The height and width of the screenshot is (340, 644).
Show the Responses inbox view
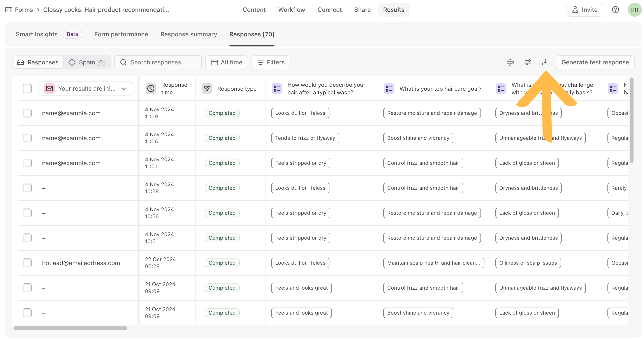(x=38, y=62)
